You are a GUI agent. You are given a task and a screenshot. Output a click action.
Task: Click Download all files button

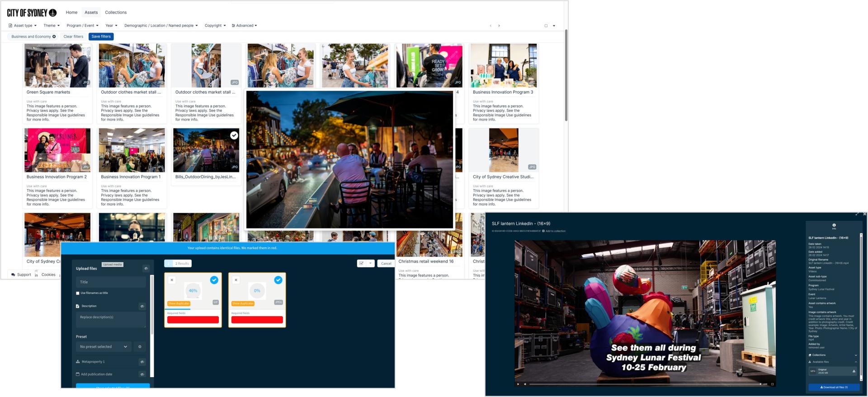[834, 387]
